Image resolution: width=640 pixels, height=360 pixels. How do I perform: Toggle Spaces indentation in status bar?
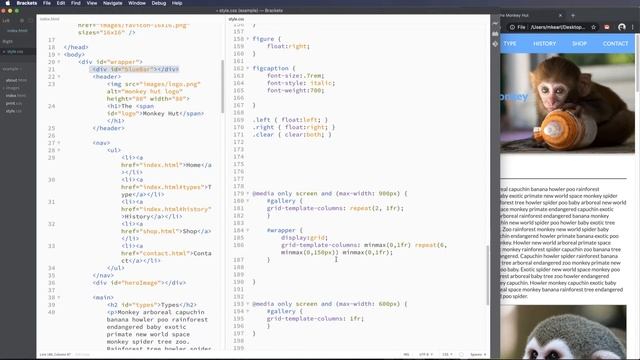(x=476, y=354)
